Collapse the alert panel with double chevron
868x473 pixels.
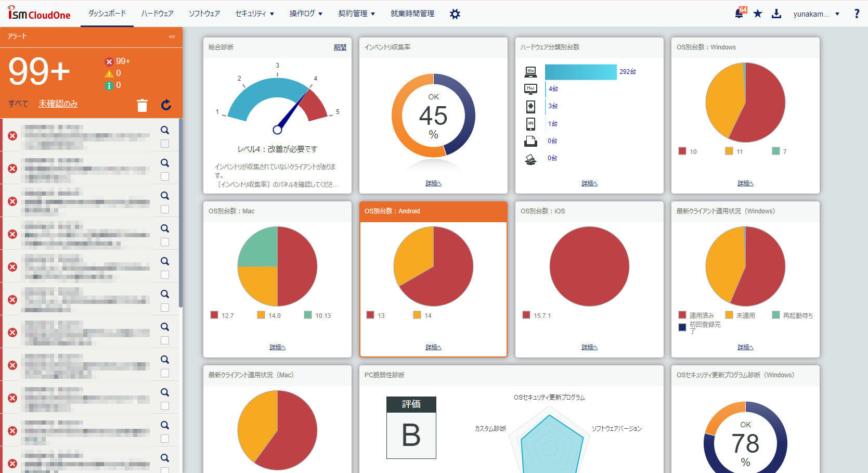point(172,36)
